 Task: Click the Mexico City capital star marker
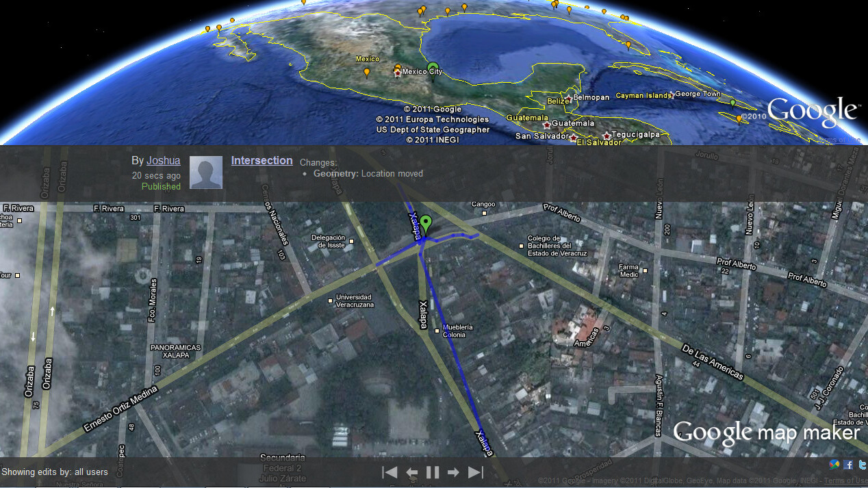(x=398, y=72)
